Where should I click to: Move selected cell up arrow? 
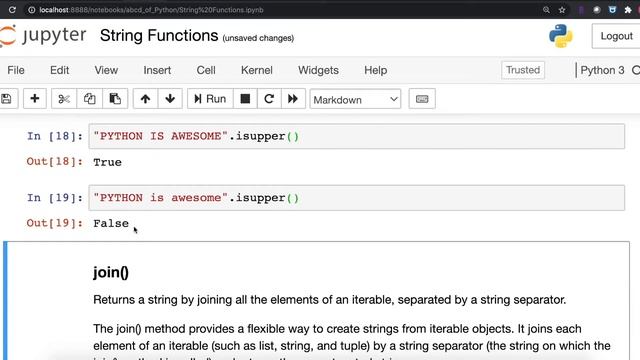click(x=145, y=99)
